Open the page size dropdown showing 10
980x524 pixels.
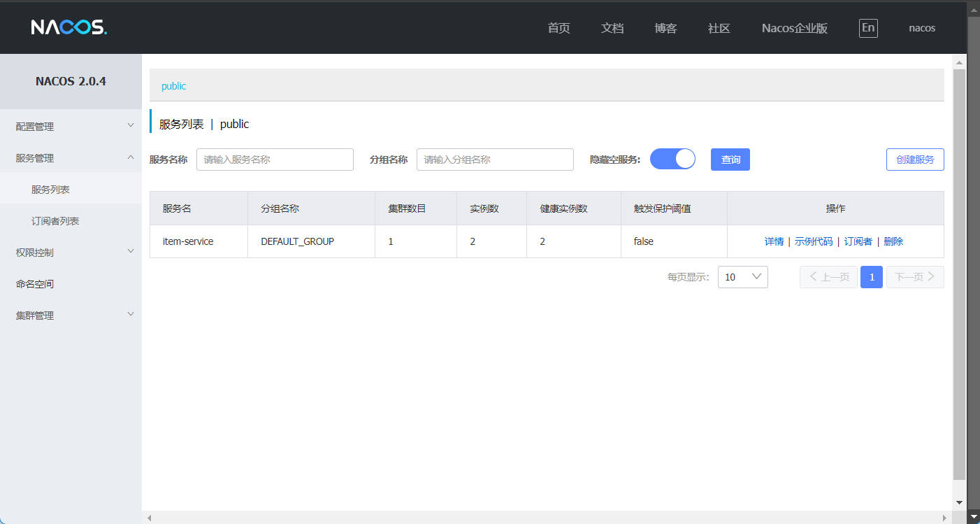coord(743,277)
